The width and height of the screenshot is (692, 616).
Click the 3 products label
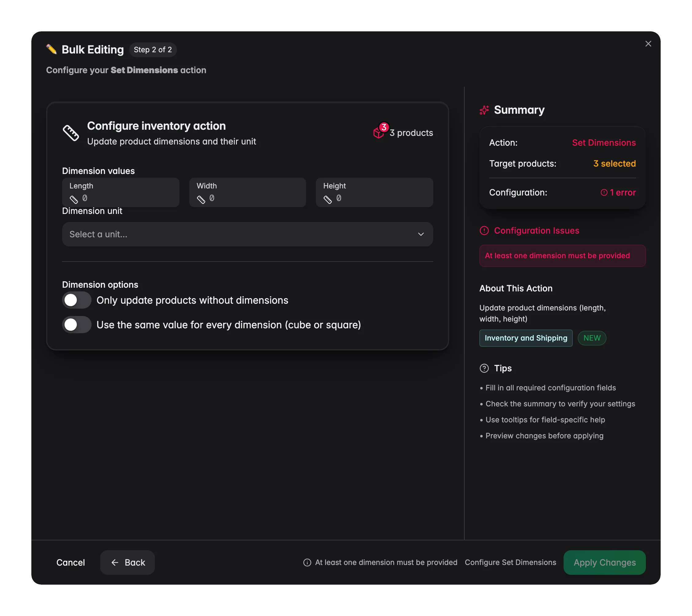(x=411, y=133)
